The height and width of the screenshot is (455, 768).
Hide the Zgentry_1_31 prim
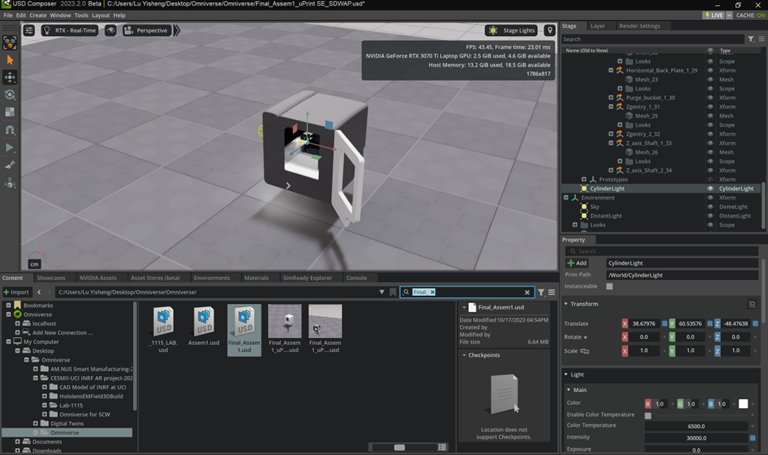(710, 107)
